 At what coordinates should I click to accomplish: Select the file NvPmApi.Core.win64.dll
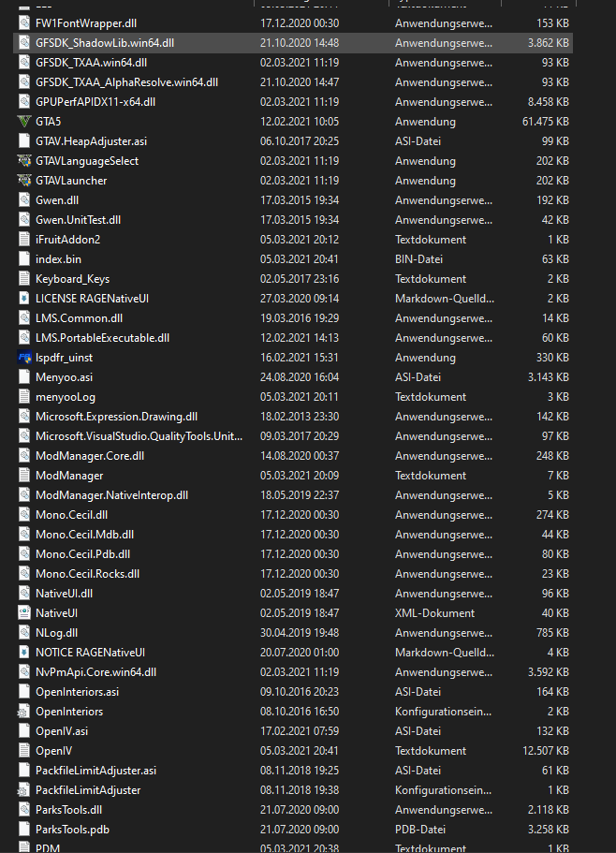(95, 672)
